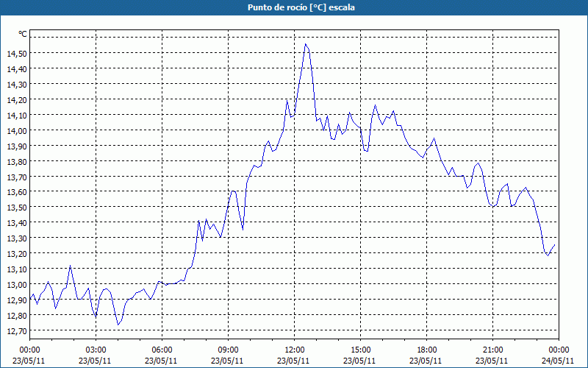Click the 18:00 time axis label
This screenshot has height=368, width=588.
point(427,350)
